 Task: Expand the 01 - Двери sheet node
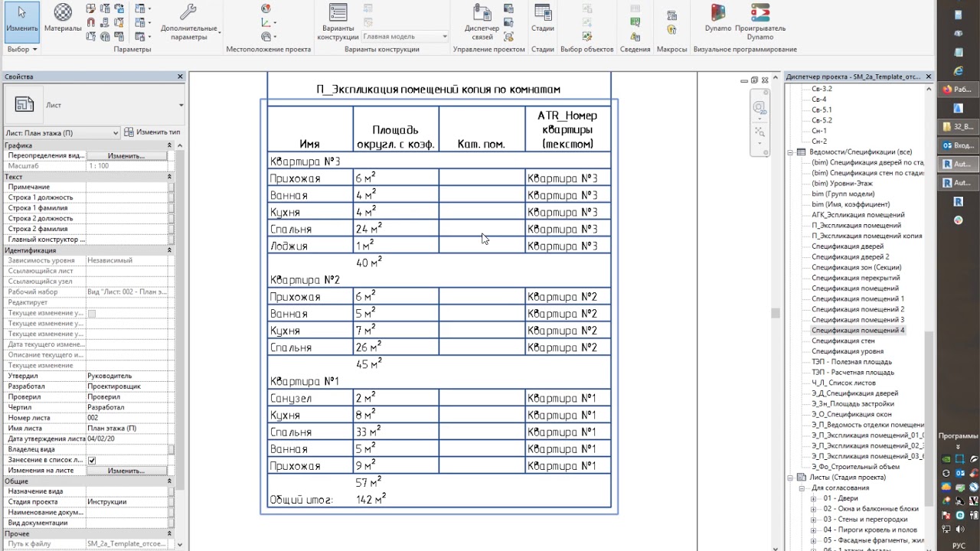[x=814, y=498]
